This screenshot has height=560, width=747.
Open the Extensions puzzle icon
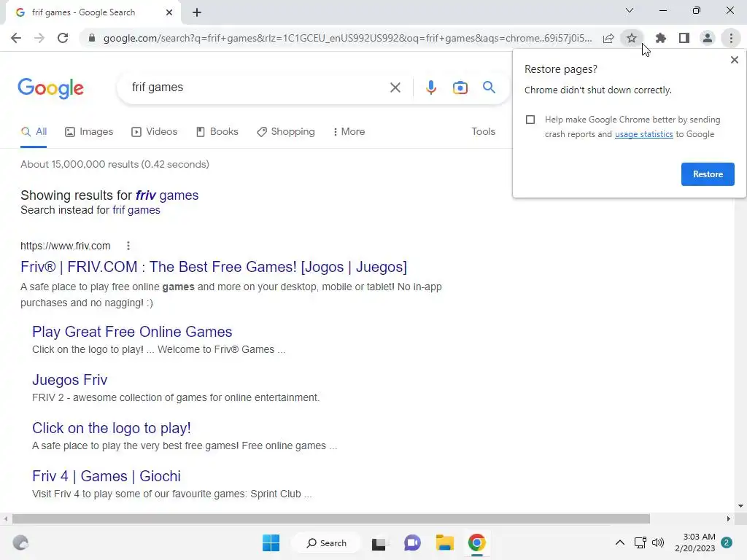click(x=661, y=38)
